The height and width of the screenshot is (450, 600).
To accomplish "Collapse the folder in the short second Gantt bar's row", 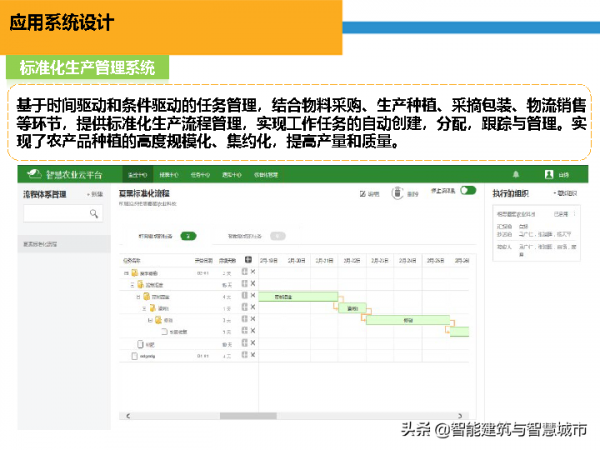I will [144, 308].
